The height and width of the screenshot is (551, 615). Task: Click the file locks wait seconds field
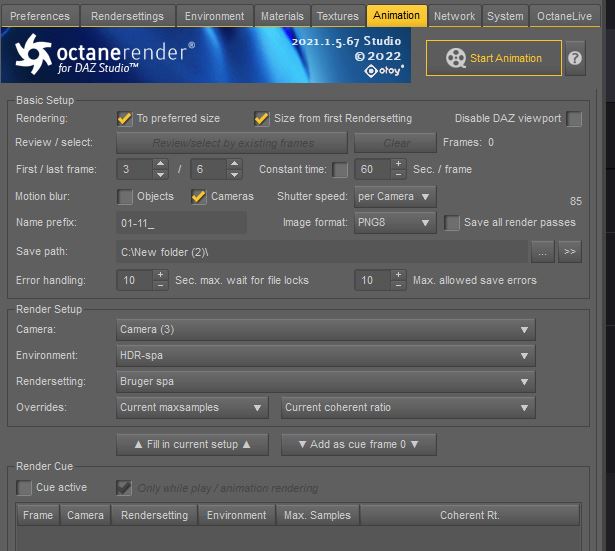click(x=135, y=280)
